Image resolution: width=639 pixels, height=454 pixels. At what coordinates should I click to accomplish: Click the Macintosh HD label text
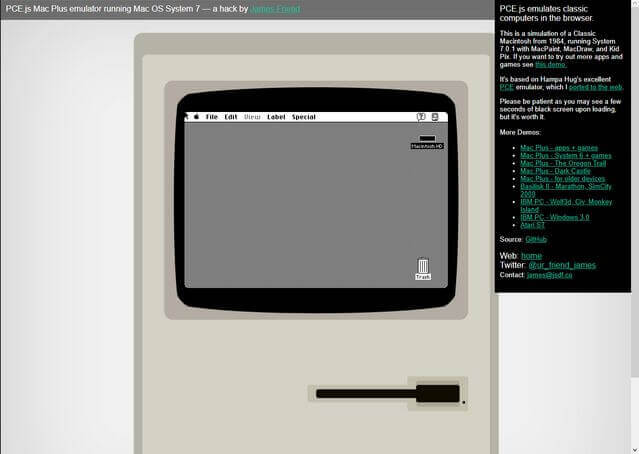click(427, 146)
